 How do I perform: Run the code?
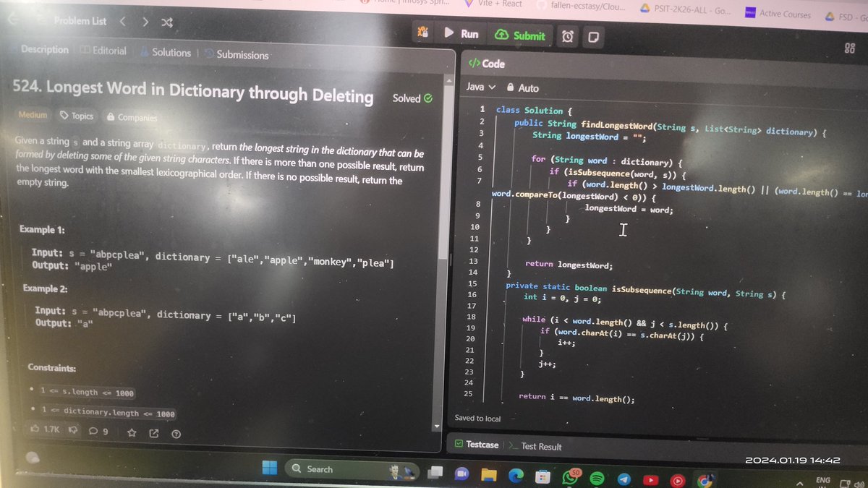click(x=461, y=33)
